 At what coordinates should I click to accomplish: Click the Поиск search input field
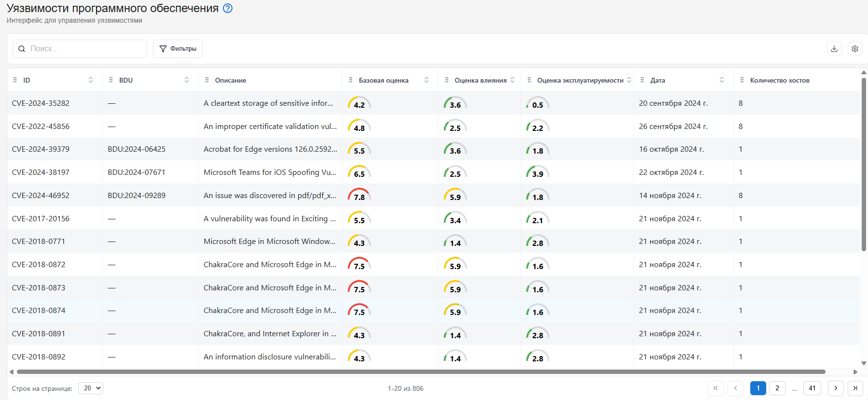(80, 49)
